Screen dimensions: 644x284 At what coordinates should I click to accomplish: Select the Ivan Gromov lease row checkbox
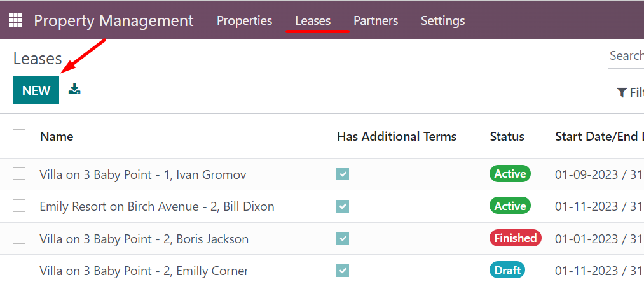click(19, 174)
